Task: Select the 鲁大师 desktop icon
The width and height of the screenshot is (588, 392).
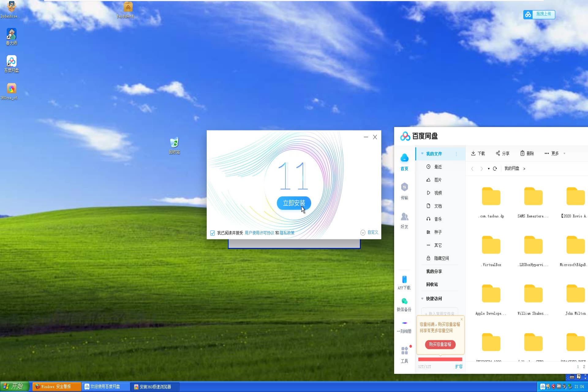Action: point(12,37)
